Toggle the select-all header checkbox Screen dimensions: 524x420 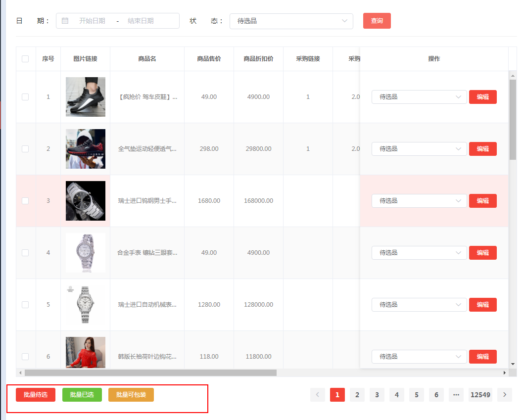[x=25, y=59]
